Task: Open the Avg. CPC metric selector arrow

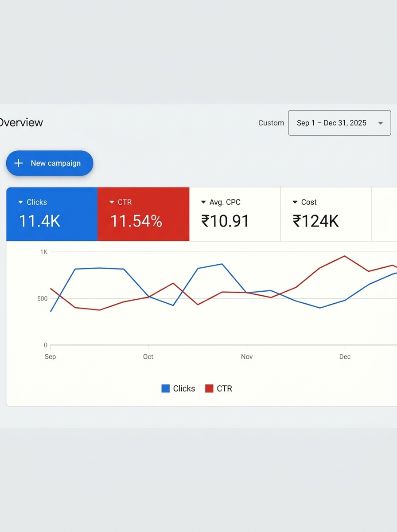Action: (203, 202)
